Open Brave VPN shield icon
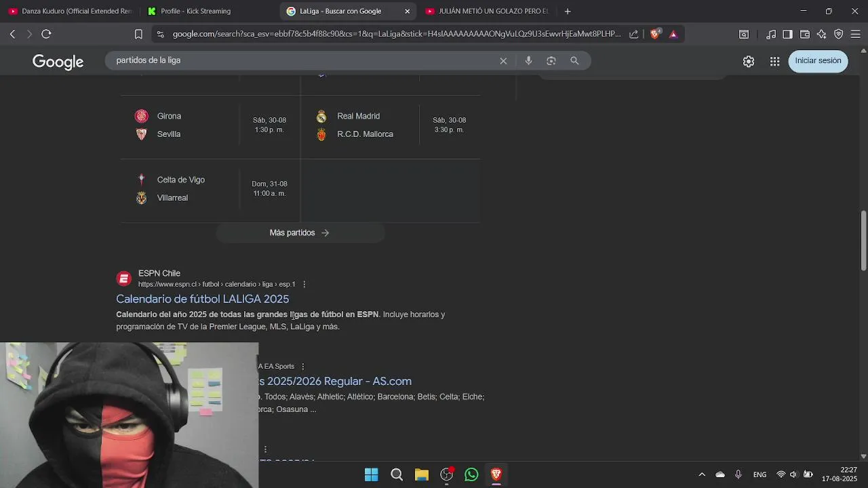Screen dimensions: 868x488 [x=839, y=34]
